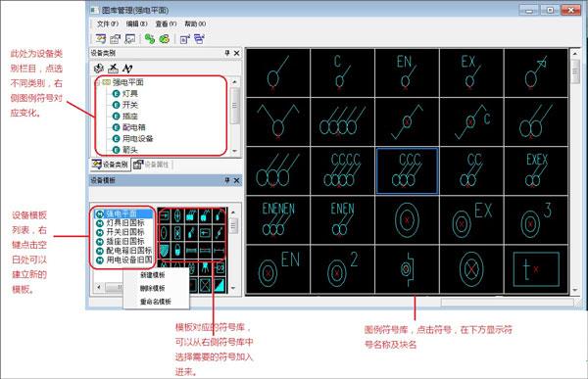
Task: Select the 灯具旧国标 template
Action: (125, 223)
